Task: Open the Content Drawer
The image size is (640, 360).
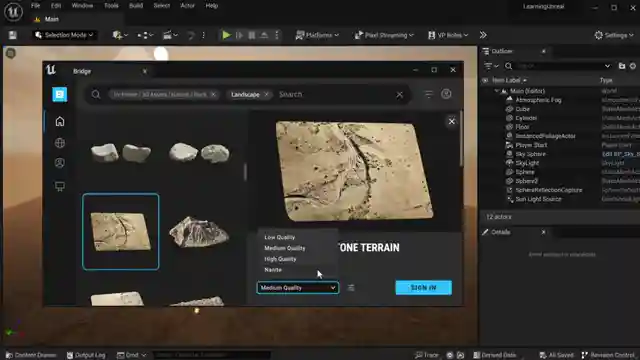Action: tap(31, 355)
